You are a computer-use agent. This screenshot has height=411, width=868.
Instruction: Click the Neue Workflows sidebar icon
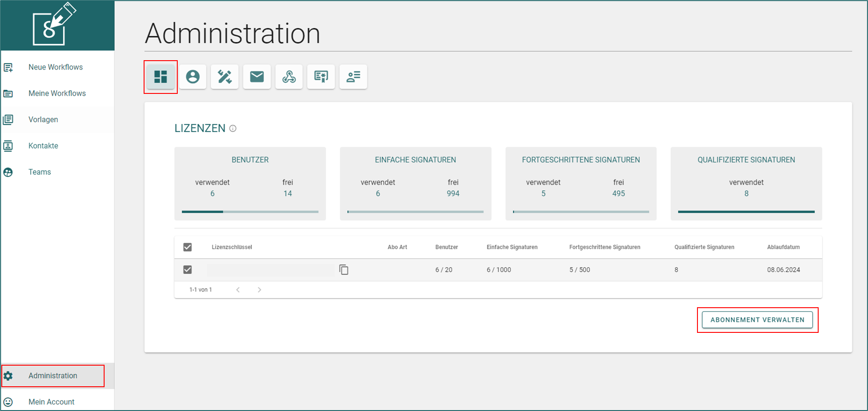[8, 67]
